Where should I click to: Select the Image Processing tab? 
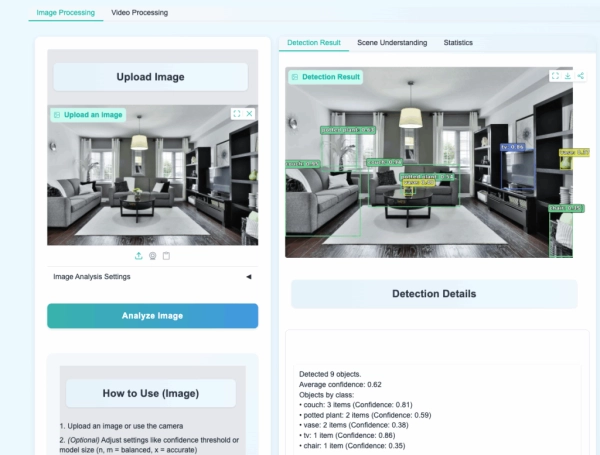point(66,13)
